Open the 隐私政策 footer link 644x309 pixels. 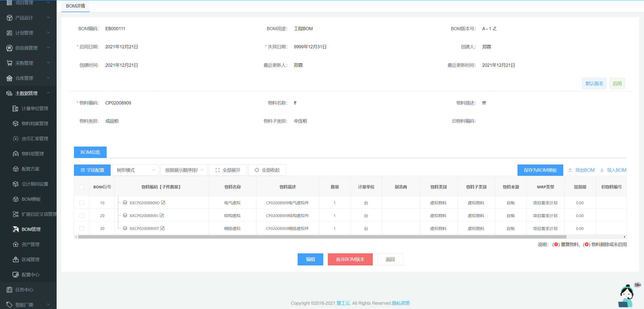click(x=401, y=303)
